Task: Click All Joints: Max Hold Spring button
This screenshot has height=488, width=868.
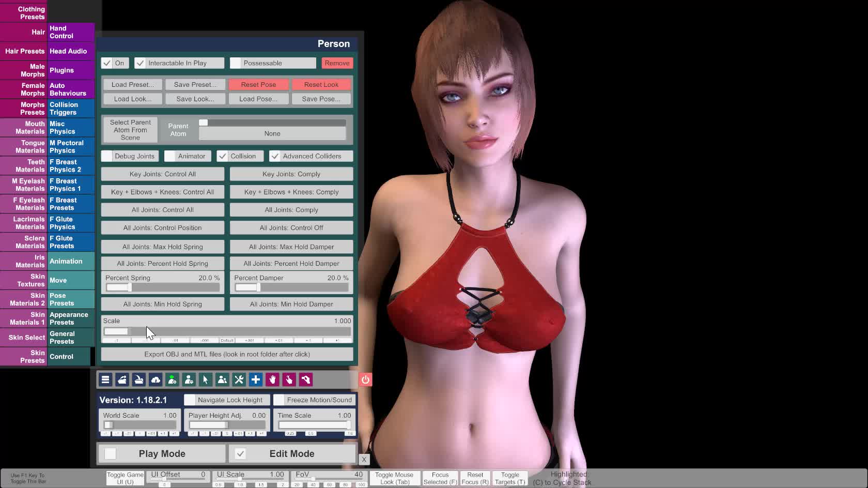Action: (x=163, y=247)
